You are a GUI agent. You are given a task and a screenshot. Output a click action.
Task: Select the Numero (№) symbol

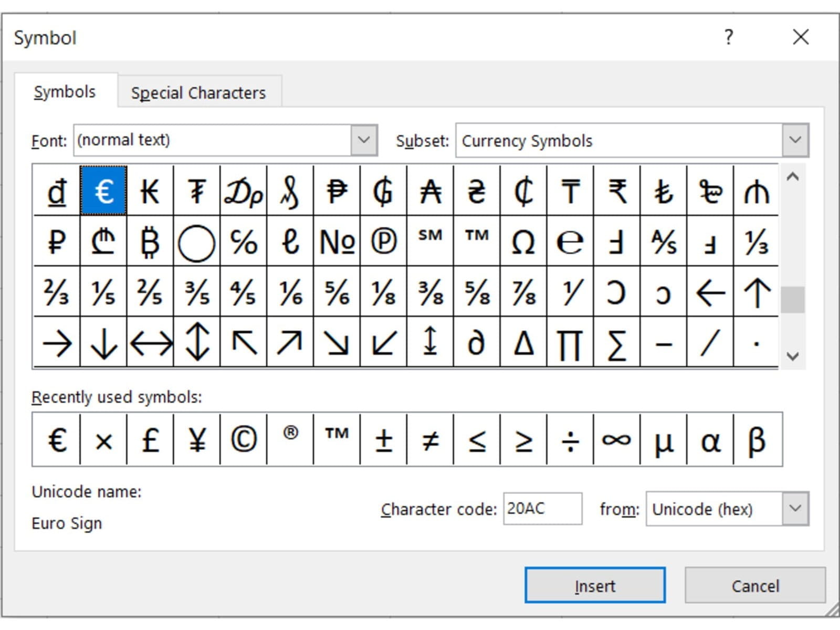click(x=337, y=242)
